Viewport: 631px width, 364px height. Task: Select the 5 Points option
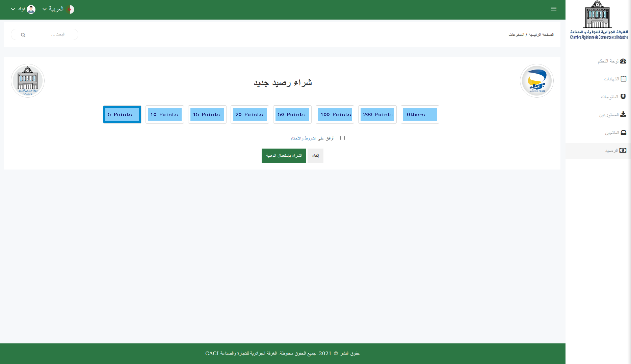[x=122, y=114]
